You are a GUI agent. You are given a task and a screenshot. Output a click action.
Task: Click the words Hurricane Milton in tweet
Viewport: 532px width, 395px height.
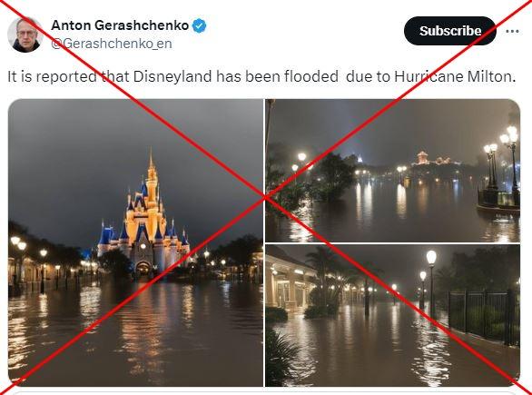click(x=455, y=76)
